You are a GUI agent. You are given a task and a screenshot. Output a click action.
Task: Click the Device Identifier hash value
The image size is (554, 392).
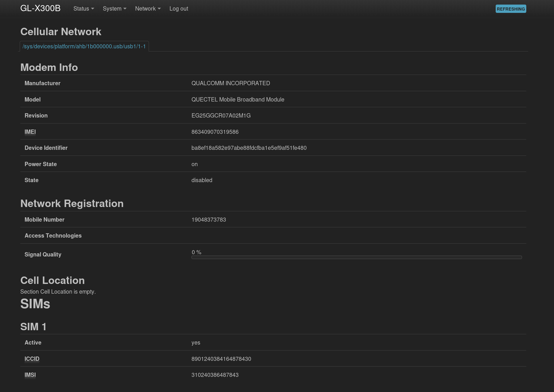[249, 148]
